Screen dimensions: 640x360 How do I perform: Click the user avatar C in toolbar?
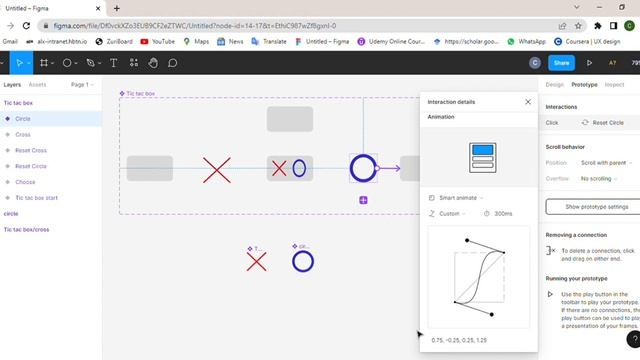535,63
